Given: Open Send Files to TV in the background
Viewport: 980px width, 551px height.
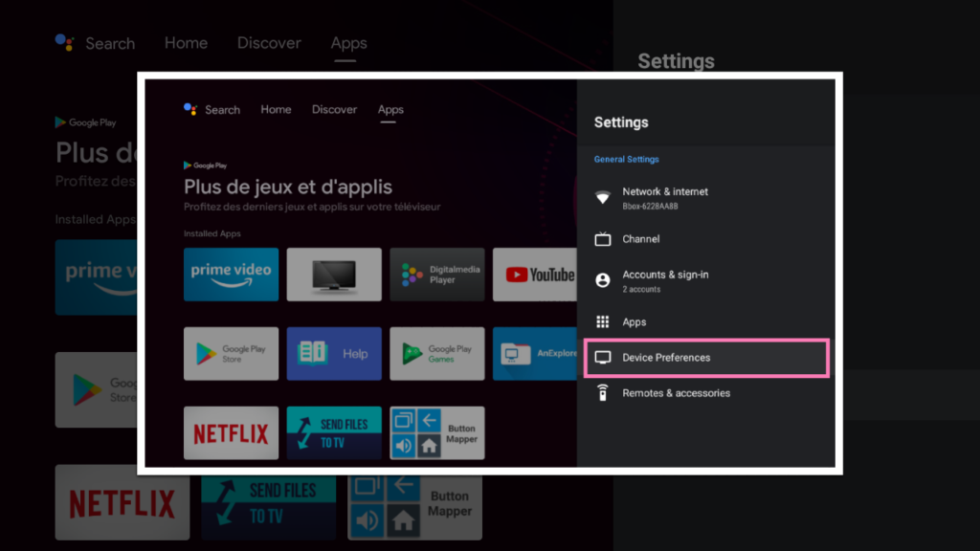Looking at the screenshot, I should point(269,507).
